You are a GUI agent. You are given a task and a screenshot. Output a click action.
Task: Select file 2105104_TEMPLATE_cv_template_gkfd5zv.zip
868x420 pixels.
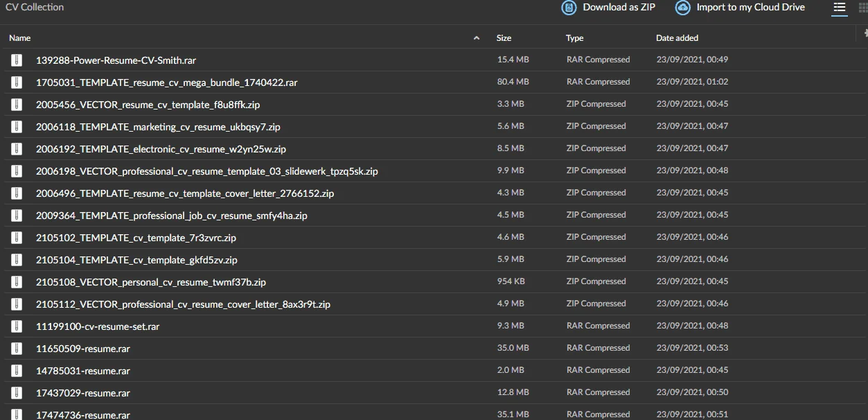tap(136, 260)
